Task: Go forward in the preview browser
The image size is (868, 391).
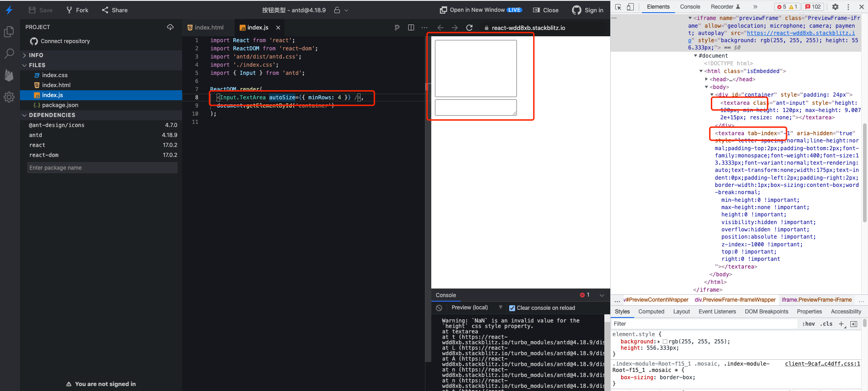Action: click(455, 28)
